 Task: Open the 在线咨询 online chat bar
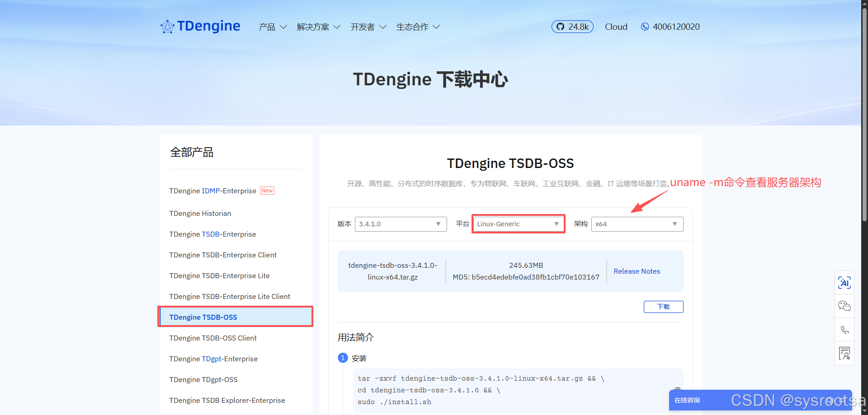(x=760, y=400)
